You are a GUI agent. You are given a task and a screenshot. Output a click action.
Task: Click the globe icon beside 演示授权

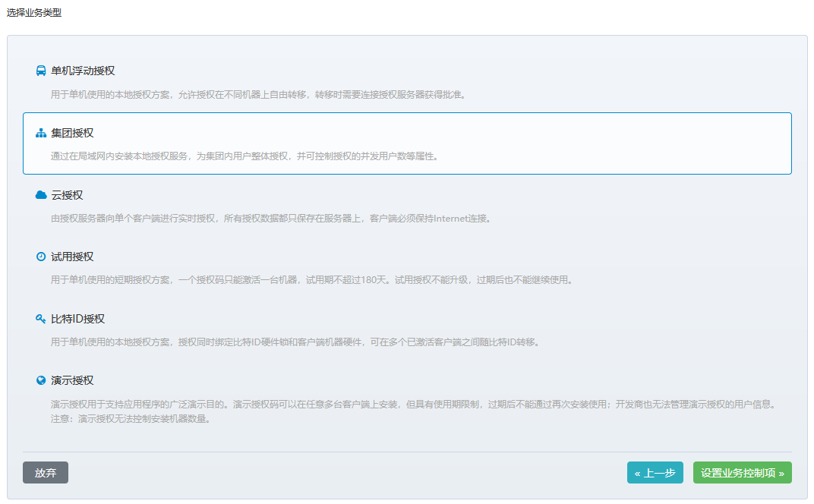click(41, 379)
